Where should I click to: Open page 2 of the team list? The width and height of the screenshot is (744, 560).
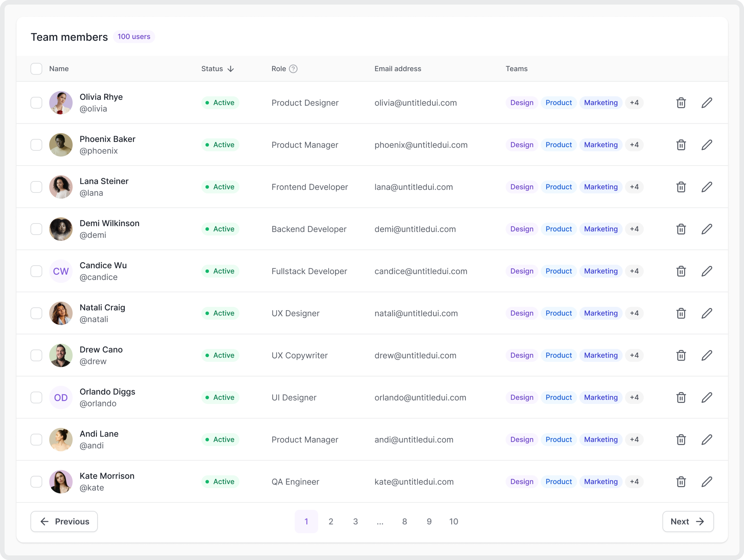coord(331,521)
